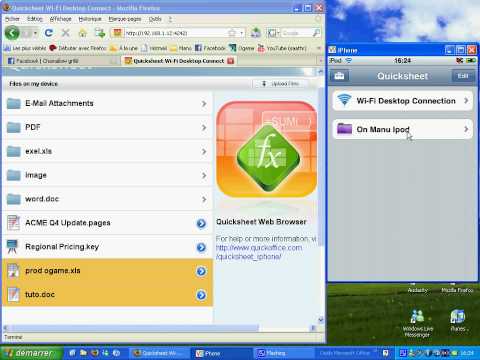Expand the chevron on exel.xls row

(204, 152)
